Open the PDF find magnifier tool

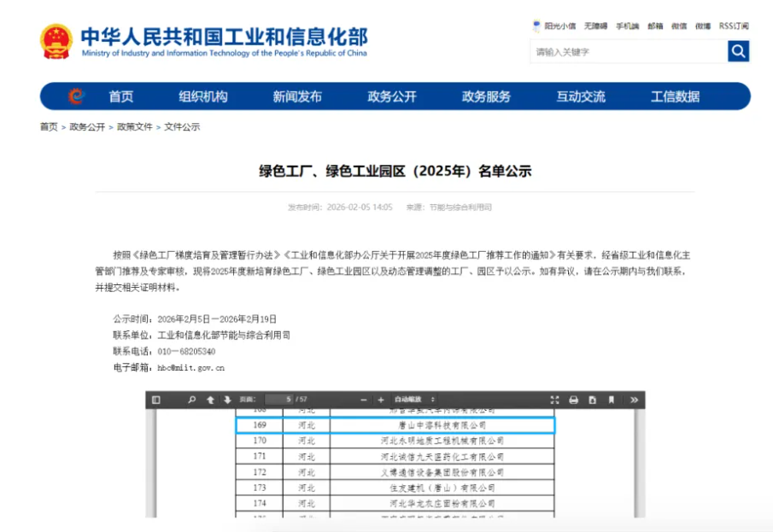click(x=192, y=400)
